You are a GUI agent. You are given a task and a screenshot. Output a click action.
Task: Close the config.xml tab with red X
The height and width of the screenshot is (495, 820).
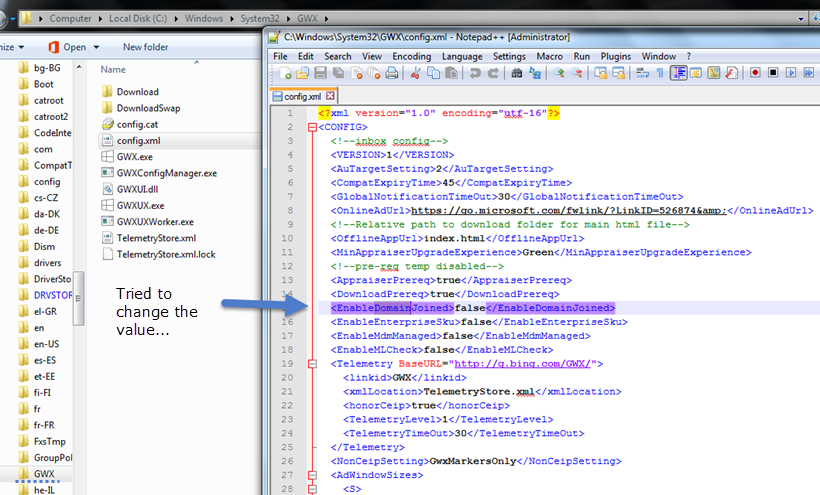330,96
